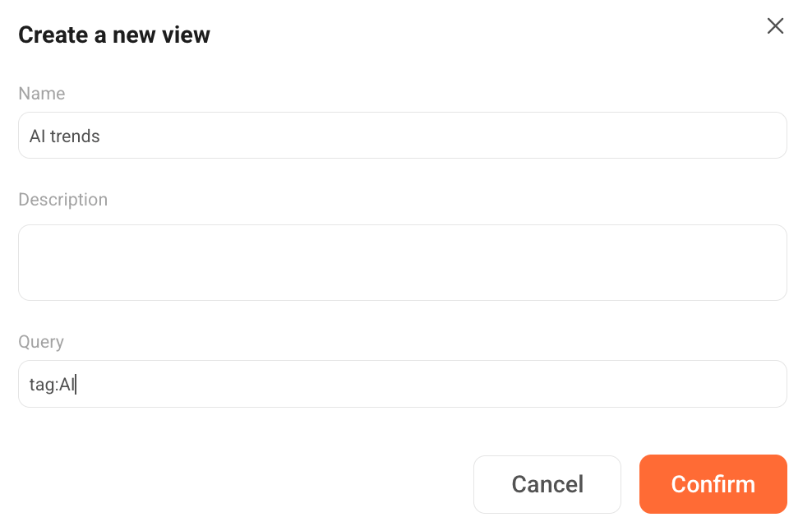Screen dimensions: 812x531
Task: Click at the start of the Name field
Action: click(x=31, y=136)
